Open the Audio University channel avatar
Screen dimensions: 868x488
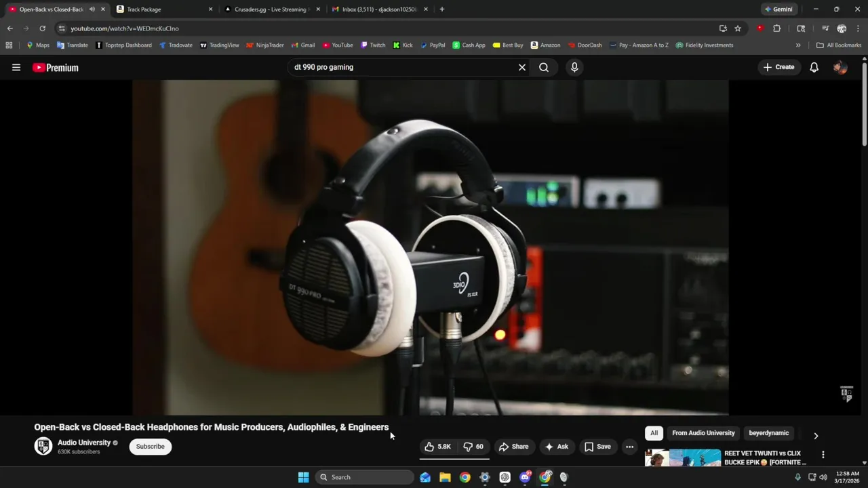tap(43, 446)
